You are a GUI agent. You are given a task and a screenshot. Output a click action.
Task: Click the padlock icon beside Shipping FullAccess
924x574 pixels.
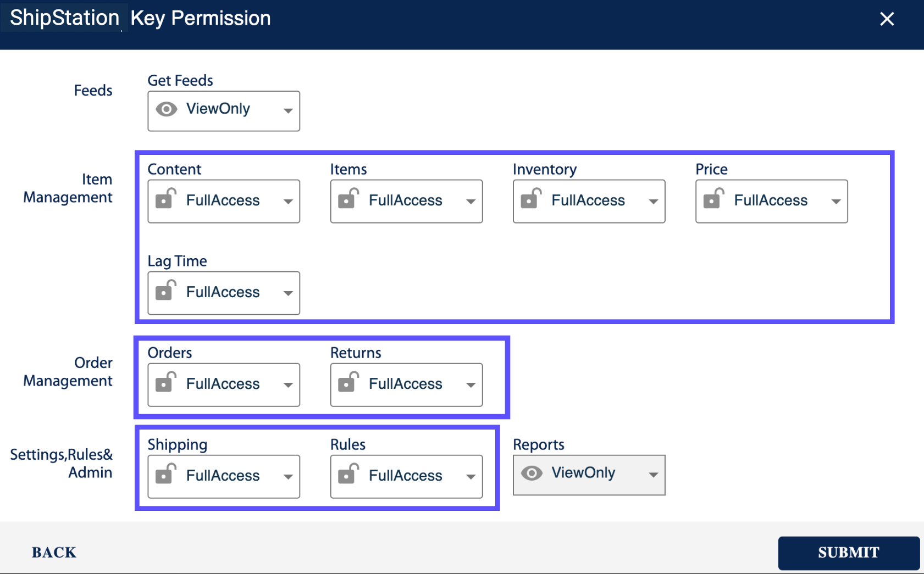pyautogui.click(x=166, y=476)
